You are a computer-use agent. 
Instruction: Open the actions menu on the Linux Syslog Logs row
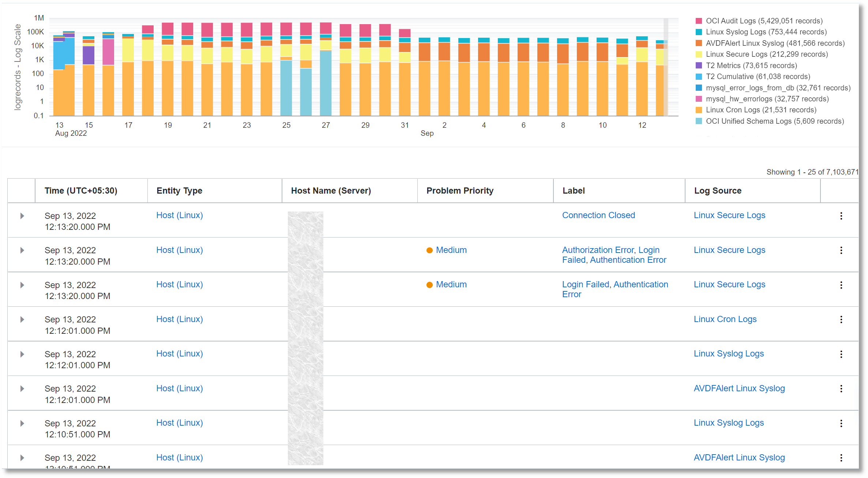point(841,354)
